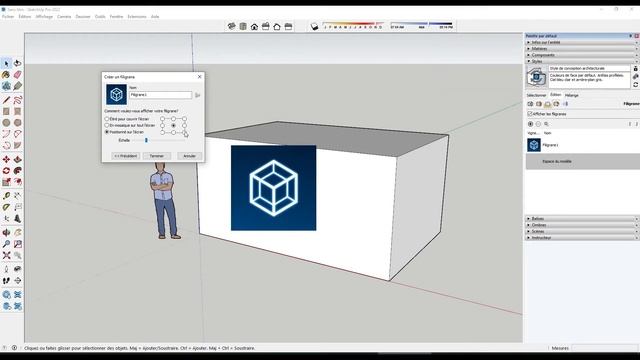640x360 pixels.
Task: Click the '<< Précédent' button
Action: click(125, 156)
